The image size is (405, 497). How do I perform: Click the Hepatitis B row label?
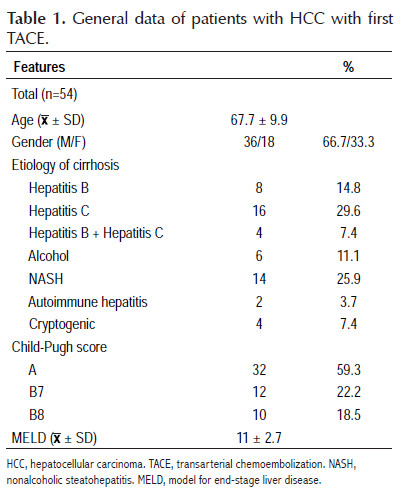pos(59,188)
